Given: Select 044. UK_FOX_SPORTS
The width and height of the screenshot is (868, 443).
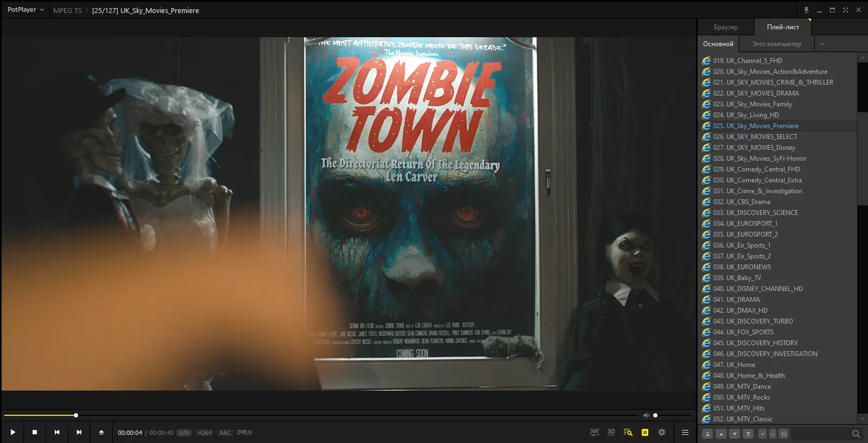Looking at the screenshot, I should click(778, 332).
